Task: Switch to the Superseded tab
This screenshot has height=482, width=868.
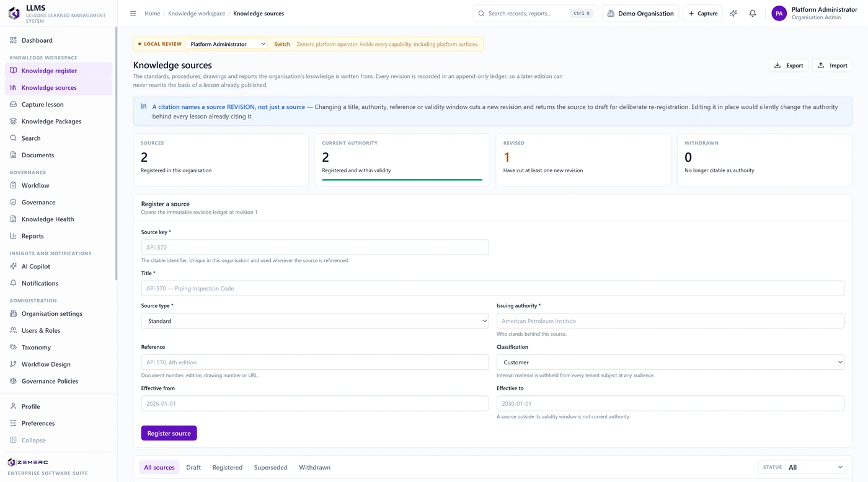Action: 271,467
